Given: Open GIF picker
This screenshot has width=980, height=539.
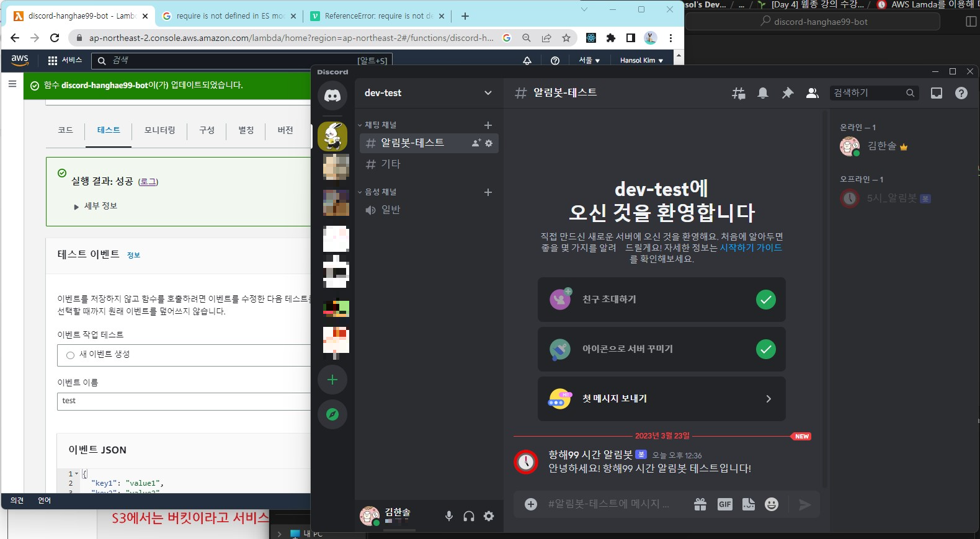Looking at the screenshot, I should pyautogui.click(x=725, y=504).
